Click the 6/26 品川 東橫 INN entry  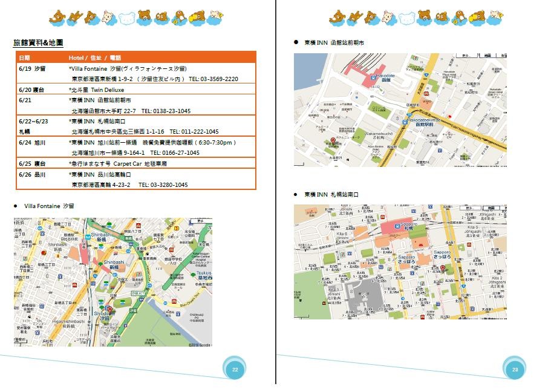pyautogui.click(x=136, y=179)
